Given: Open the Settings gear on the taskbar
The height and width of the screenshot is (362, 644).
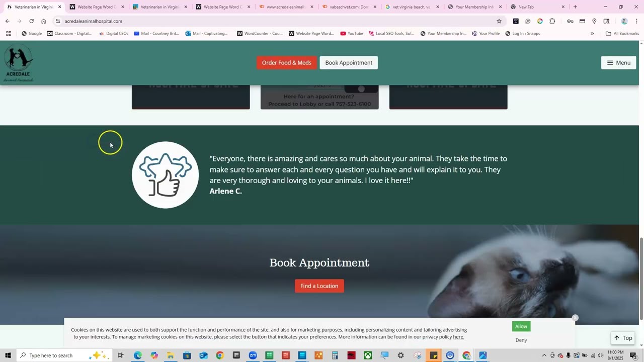Looking at the screenshot, I should 400,355.
